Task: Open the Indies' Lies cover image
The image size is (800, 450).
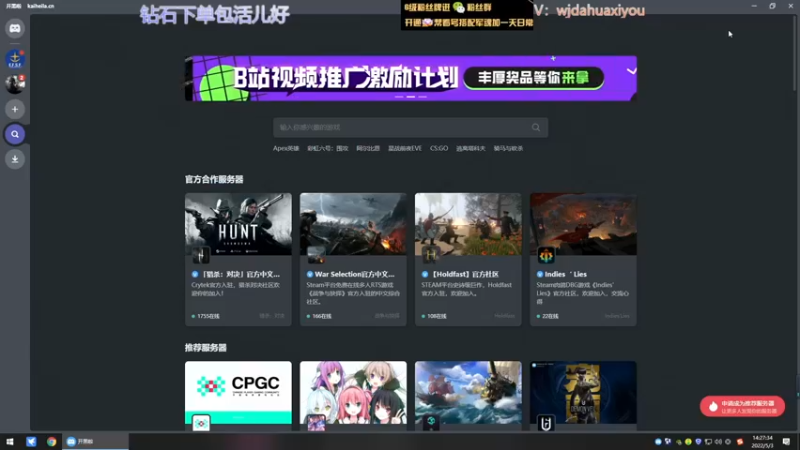Action: pos(583,224)
